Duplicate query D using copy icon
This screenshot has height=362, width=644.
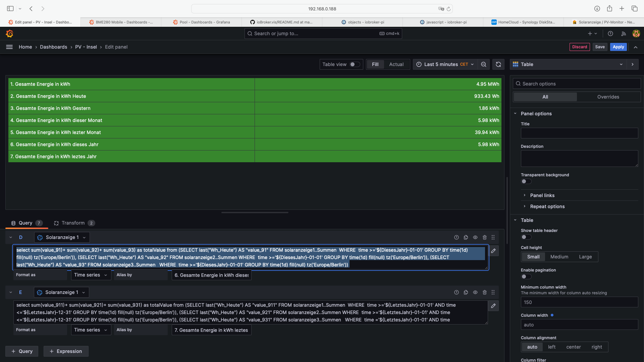(x=466, y=237)
